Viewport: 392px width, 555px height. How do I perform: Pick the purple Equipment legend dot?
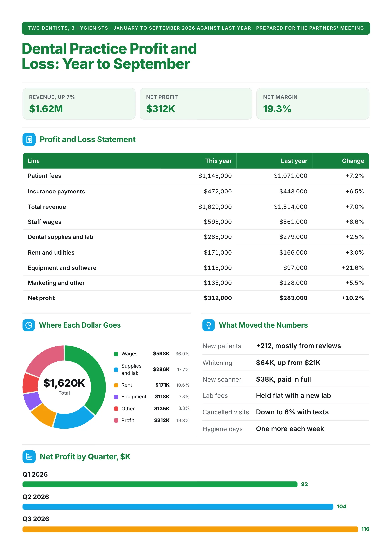point(116,397)
